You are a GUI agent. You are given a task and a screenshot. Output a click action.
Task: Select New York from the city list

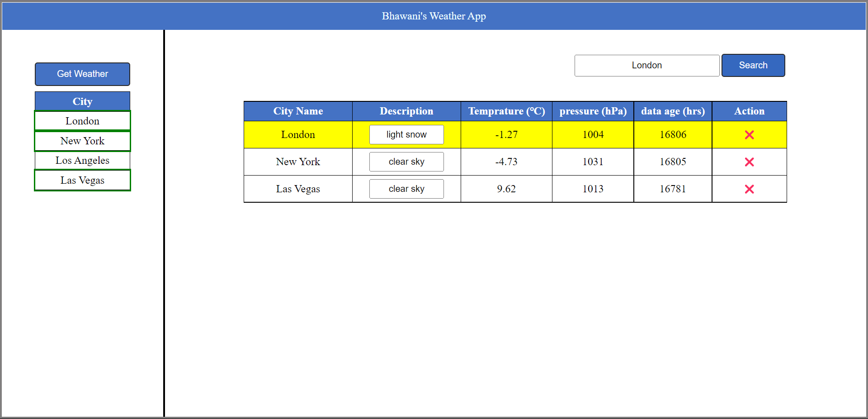click(x=82, y=141)
